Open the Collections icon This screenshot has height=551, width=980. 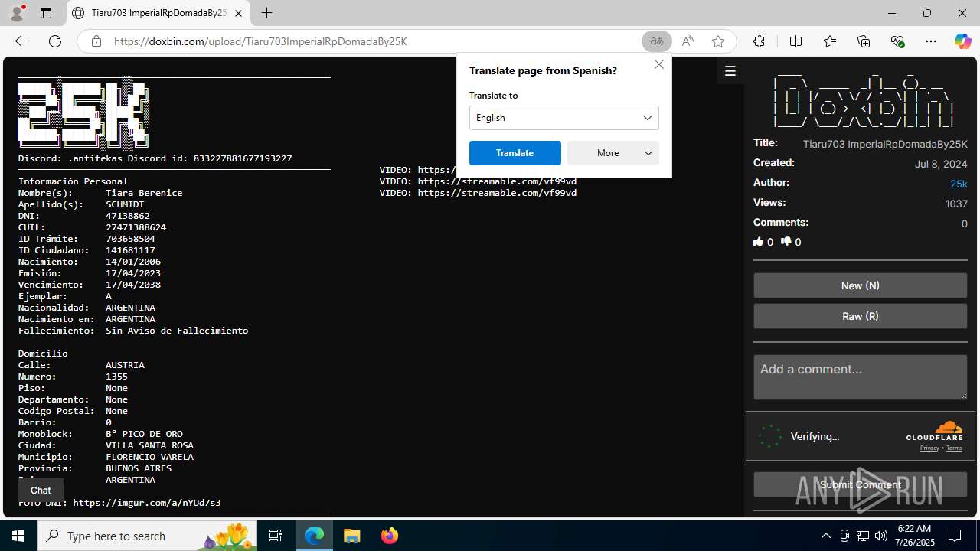coord(864,41)
